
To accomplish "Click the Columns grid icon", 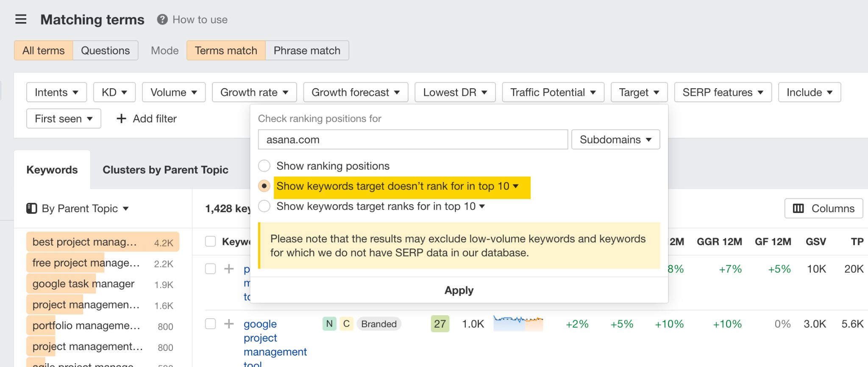I will tap(798, 208).
